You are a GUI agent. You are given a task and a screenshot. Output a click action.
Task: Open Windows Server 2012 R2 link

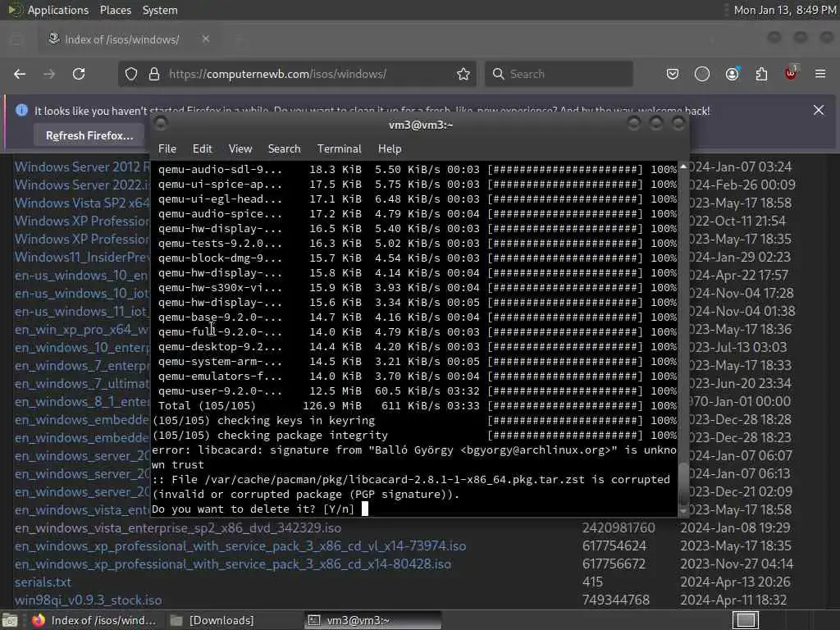[83, 167]
